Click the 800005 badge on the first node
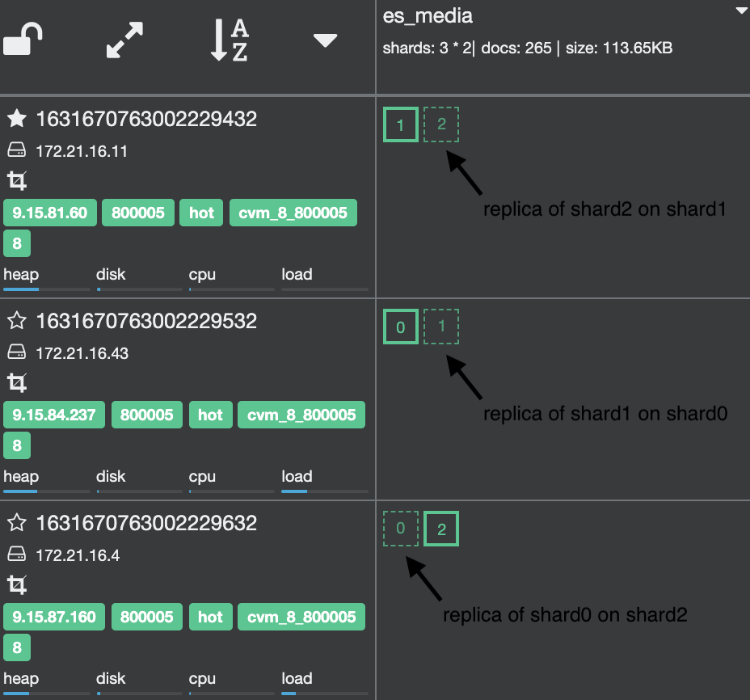 coord(137,213)
